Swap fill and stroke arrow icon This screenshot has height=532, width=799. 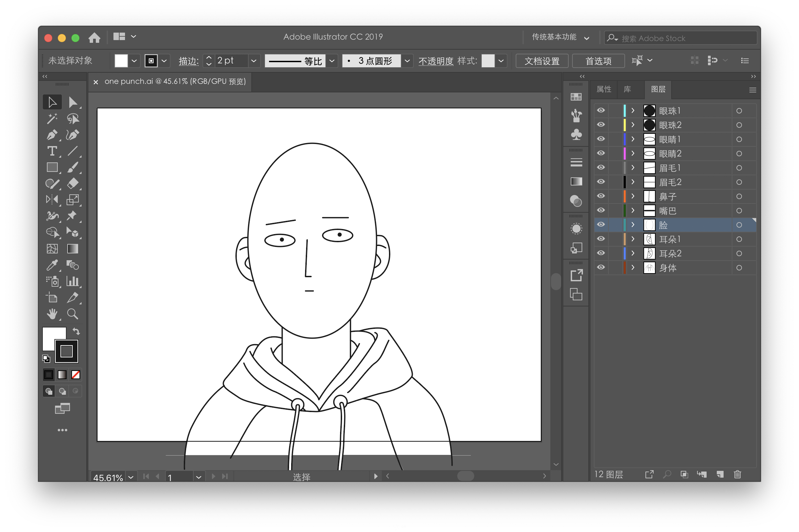tap(76, 331)
